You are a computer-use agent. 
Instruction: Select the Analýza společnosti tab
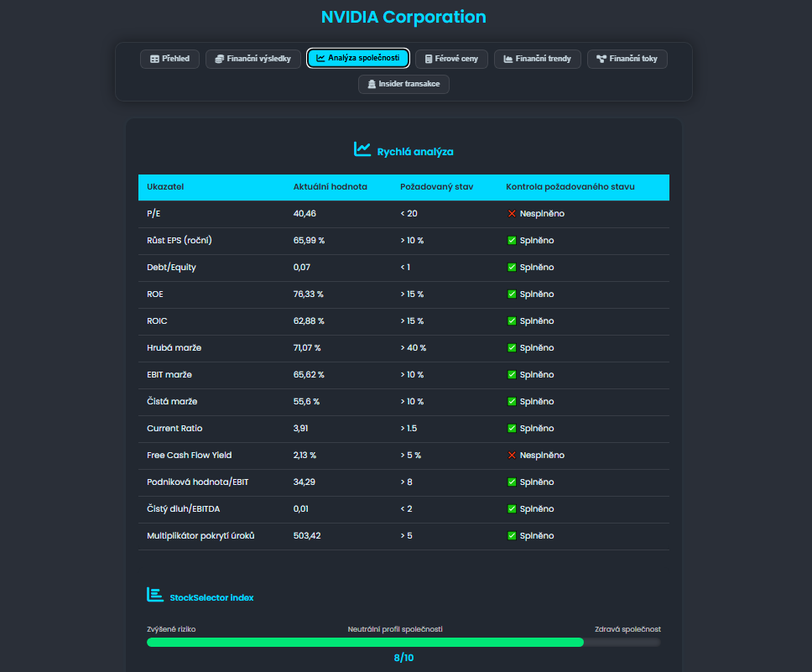click(x=358, y=58)
